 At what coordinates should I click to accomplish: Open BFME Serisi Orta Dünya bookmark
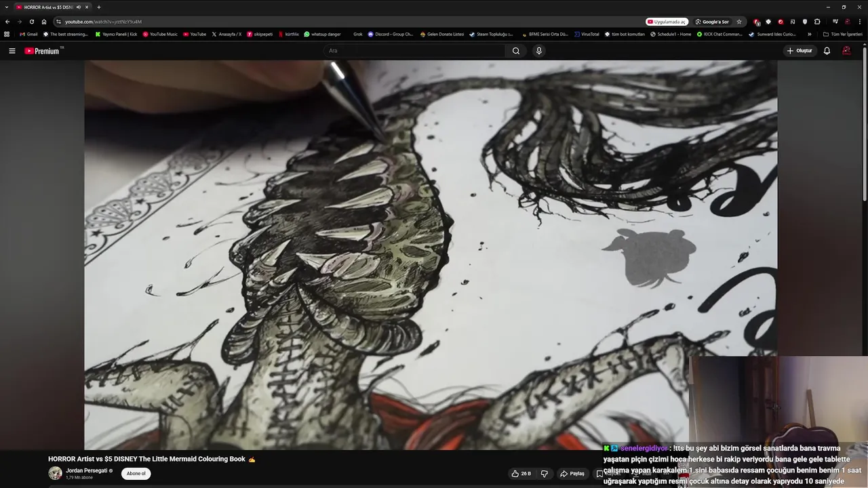pos(545,34)
